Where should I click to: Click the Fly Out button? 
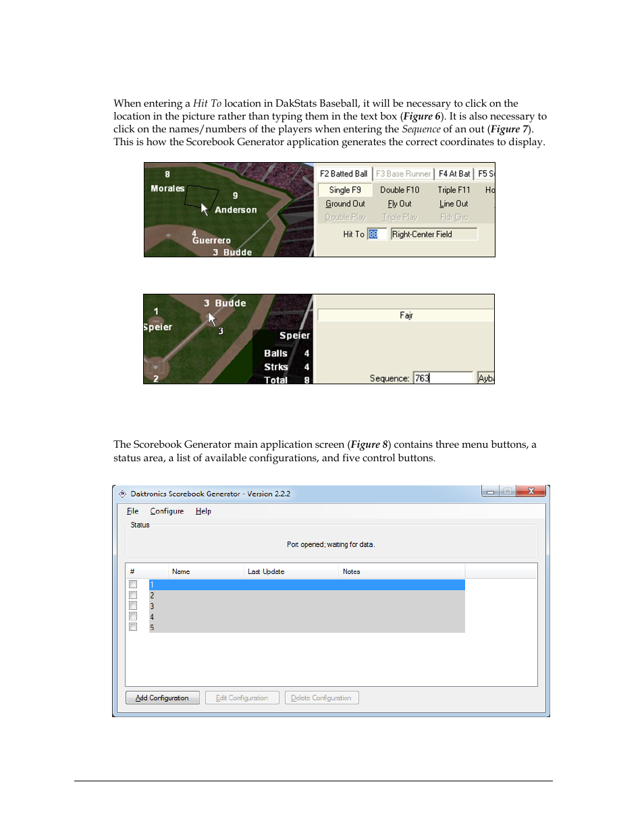[x=400, y=204]
